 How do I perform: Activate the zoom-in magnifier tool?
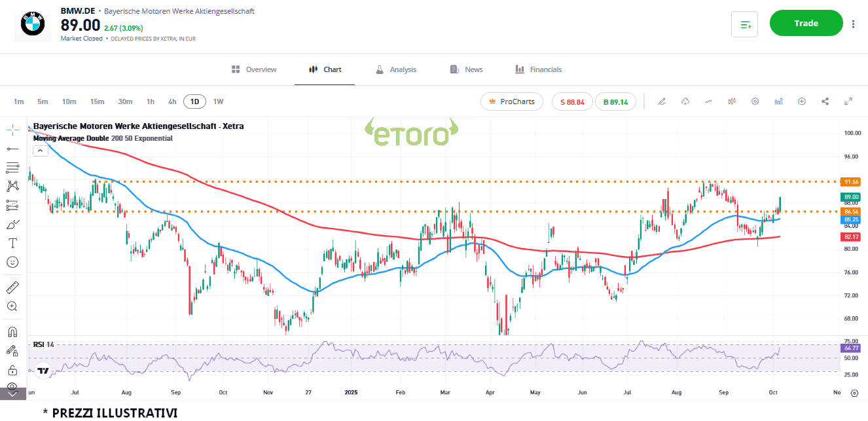(12, 306)
